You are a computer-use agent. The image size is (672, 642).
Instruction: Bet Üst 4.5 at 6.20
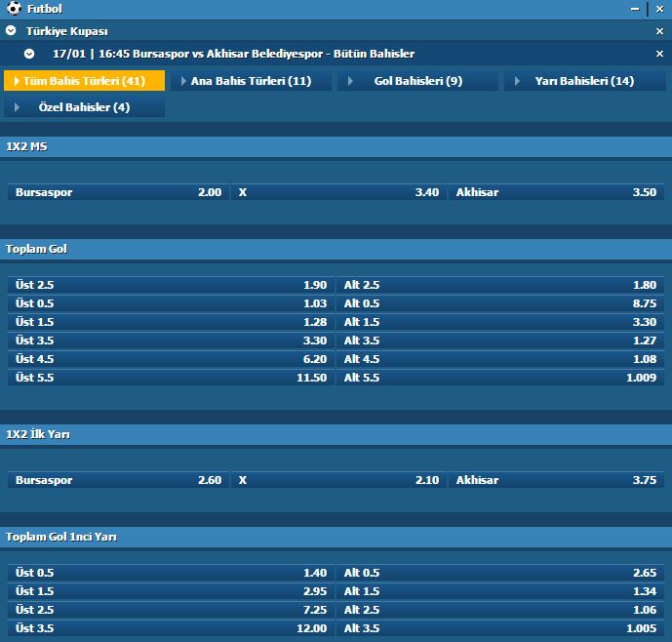(171, 359)
